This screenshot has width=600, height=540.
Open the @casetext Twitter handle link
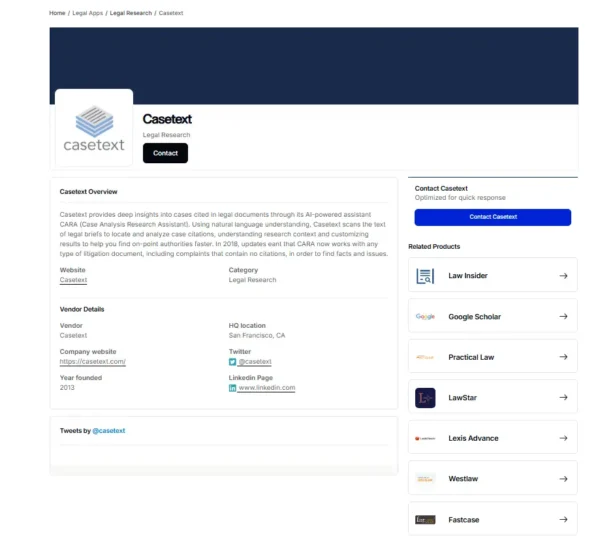[255, 361]
